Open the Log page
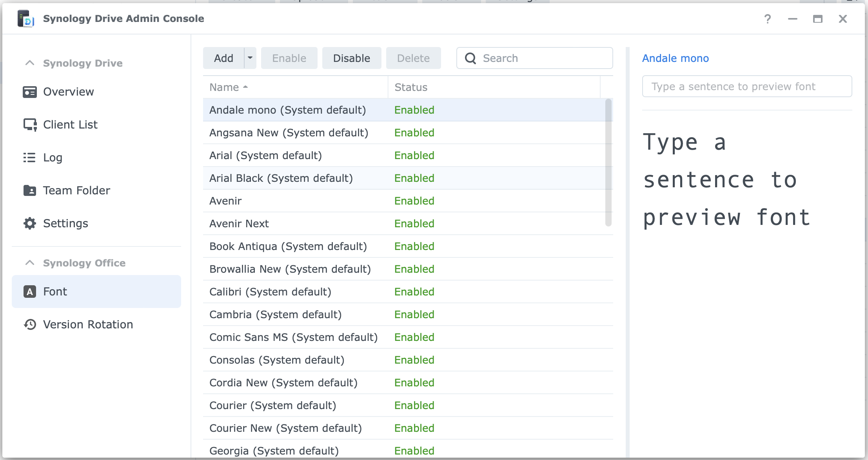This screenshot has width=868, height=460. [96, 158]
